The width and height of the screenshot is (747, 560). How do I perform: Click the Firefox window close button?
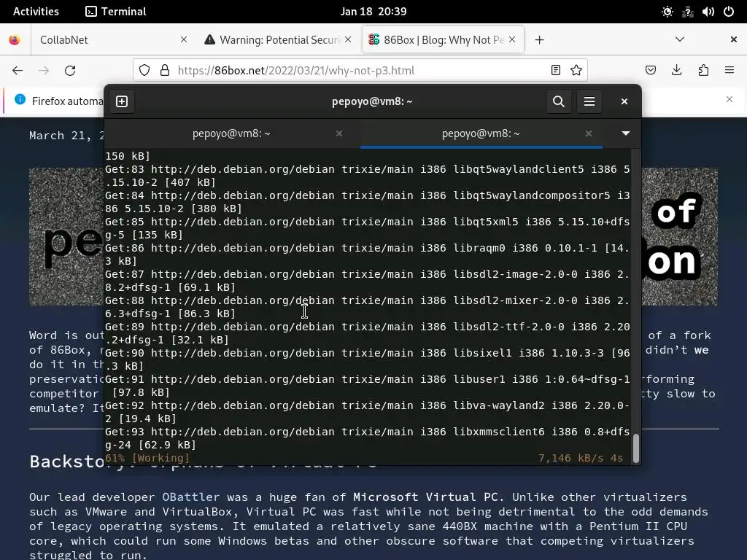(734, 39)
